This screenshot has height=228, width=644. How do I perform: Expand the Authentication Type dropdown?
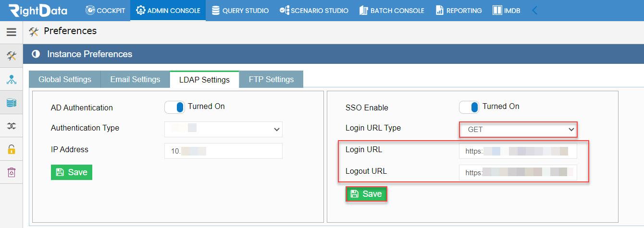(x=223, y=129)
